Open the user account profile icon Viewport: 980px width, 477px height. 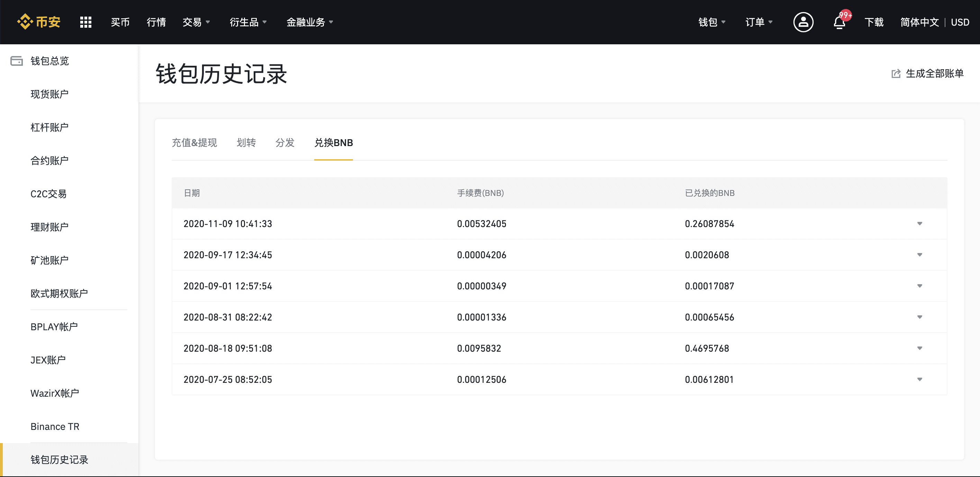tap(803, 22)
